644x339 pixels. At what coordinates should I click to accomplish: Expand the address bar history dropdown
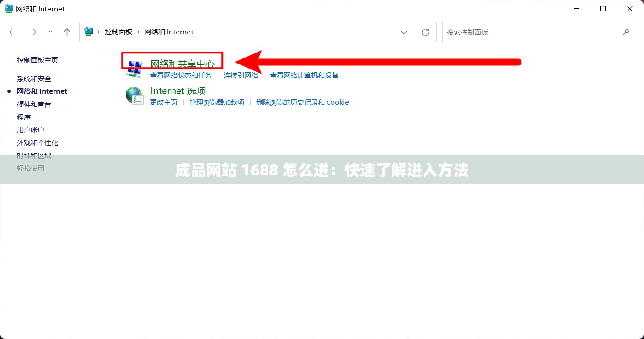[x=404, y=32]
